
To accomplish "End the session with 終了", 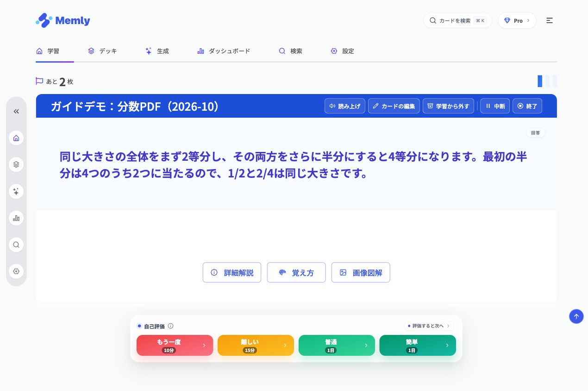I will pos(527,106).
